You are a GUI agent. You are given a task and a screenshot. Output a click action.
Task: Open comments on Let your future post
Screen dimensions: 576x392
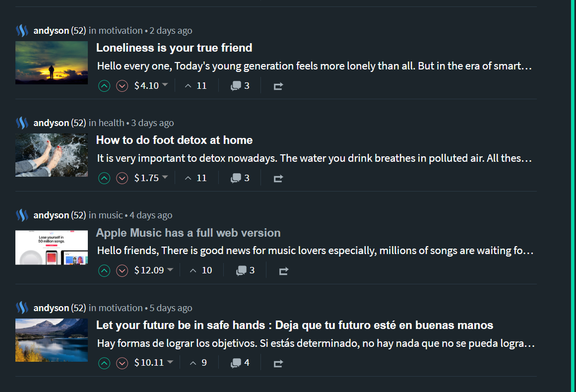(240, 363)
